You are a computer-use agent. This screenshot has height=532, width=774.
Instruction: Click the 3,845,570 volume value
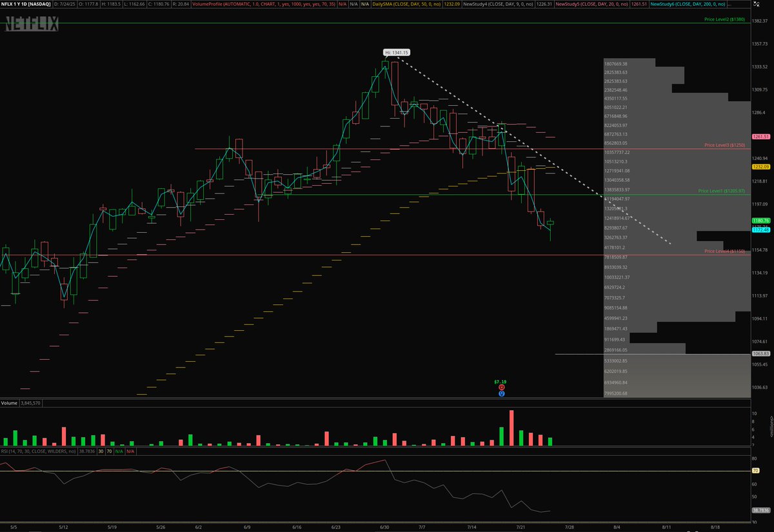pos(31,403)
